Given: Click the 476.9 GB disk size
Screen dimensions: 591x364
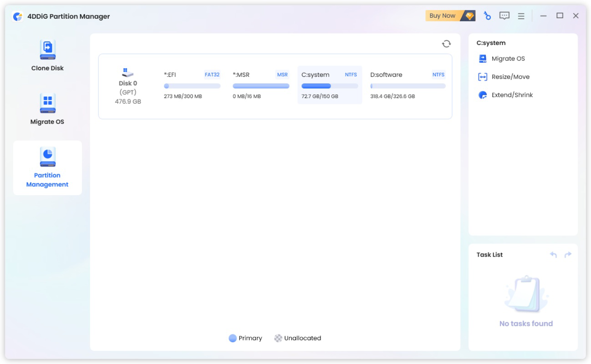Looking at the screenshot, I should (x=128, y=101).
